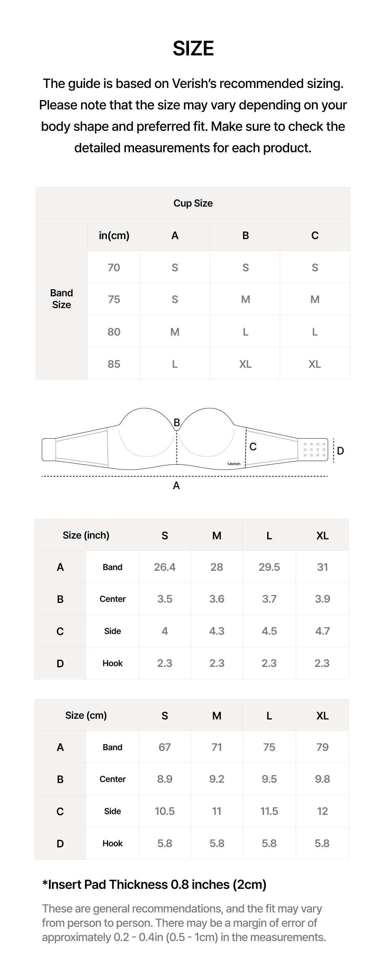Click the 3.9 center measurement value
This screenshot has height=980, width=386.
(x=322, y=599)
